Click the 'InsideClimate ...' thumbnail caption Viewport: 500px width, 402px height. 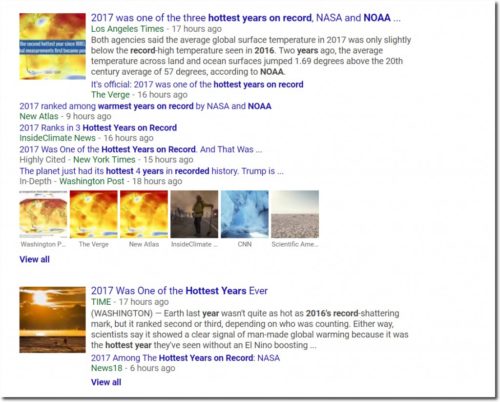pyautogui.click(x=194, y=244)
